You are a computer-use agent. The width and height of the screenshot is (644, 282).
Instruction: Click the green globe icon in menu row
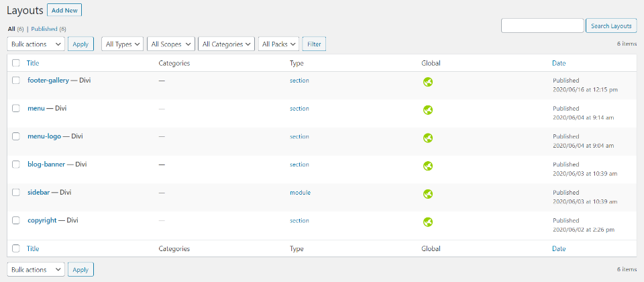pos(427,110)
